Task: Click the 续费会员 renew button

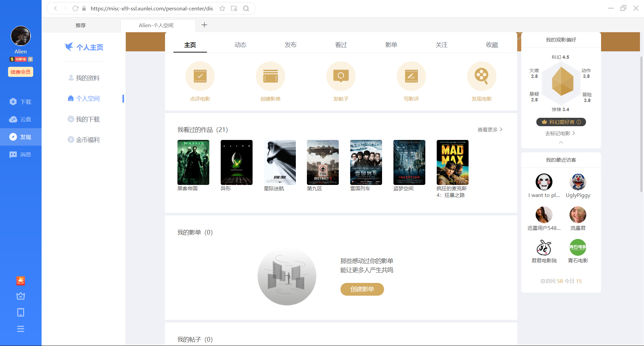Action: 20,72
